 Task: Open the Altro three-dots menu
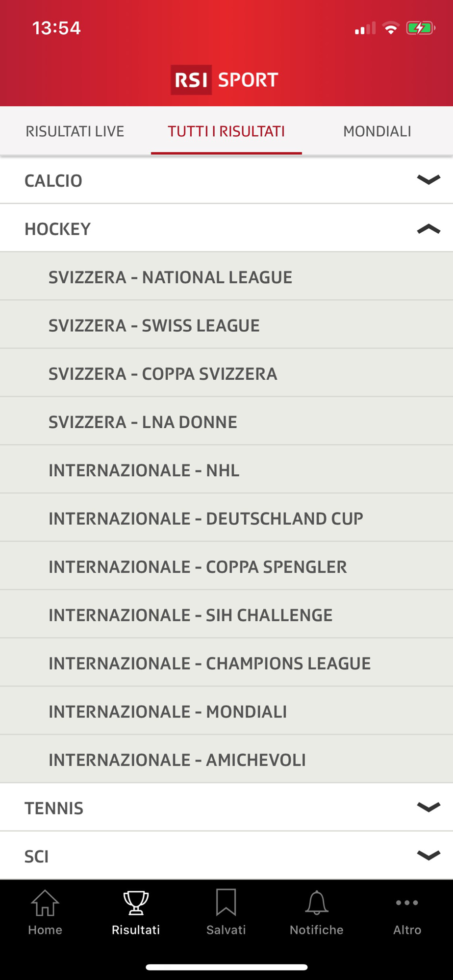pyautogui.click(x=407, y=903)
